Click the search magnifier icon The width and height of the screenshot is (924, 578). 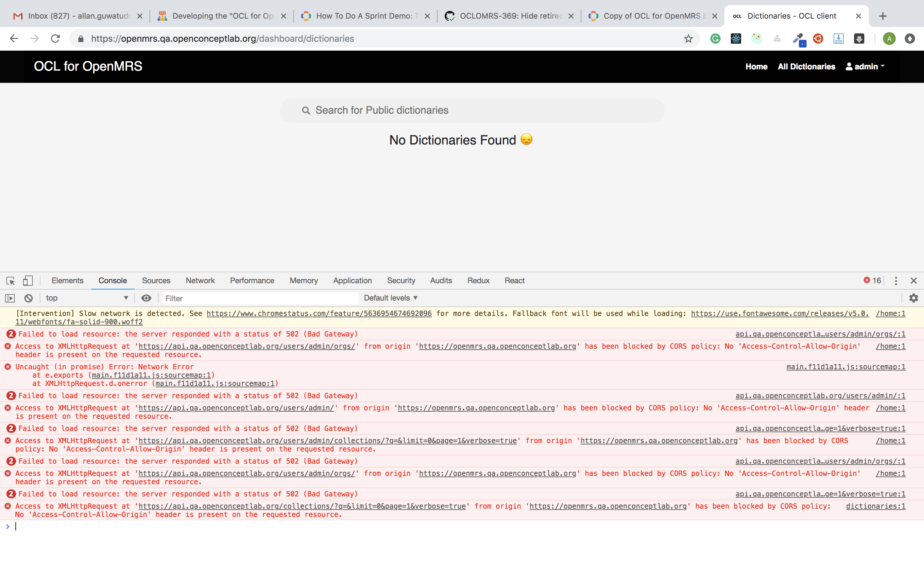click(x=306, y=110)
